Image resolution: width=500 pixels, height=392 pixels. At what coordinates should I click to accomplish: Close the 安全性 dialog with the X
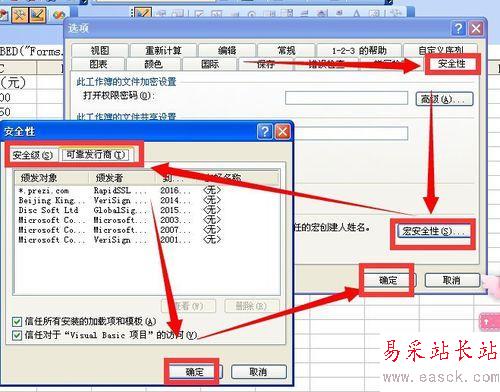(283, 132)
